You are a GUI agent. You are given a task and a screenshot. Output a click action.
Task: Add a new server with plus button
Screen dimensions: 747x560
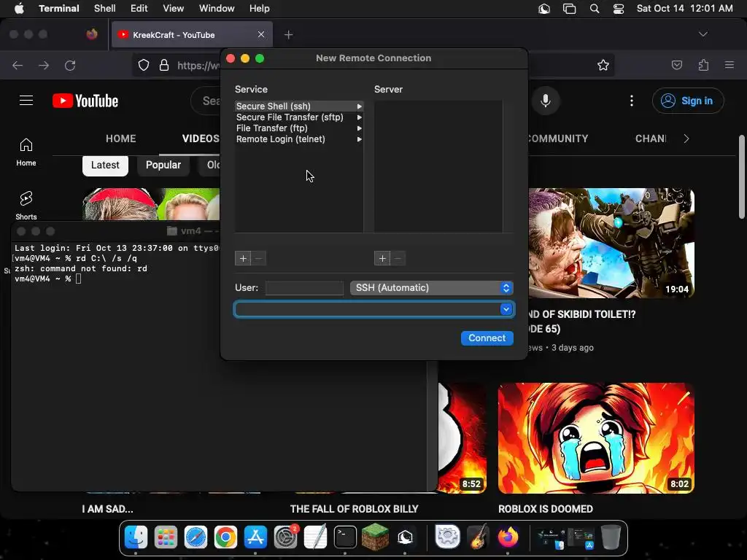[382, 258]
